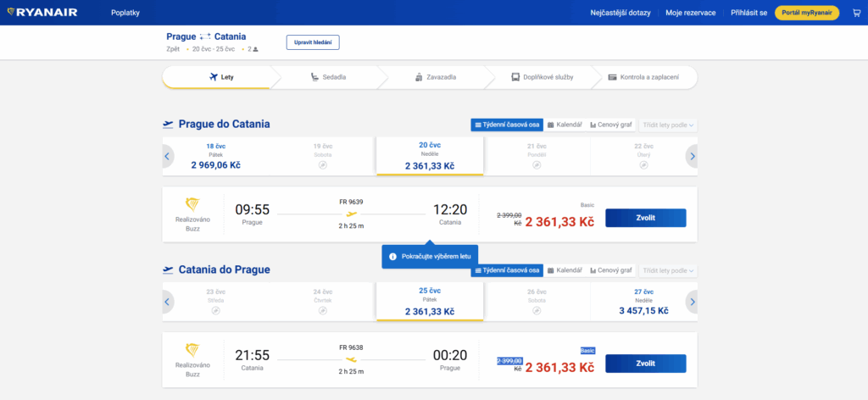Click the 2 361,33 Kč price on FR 9639
This screenshot has width=868, height=400.
pos(559,222)
